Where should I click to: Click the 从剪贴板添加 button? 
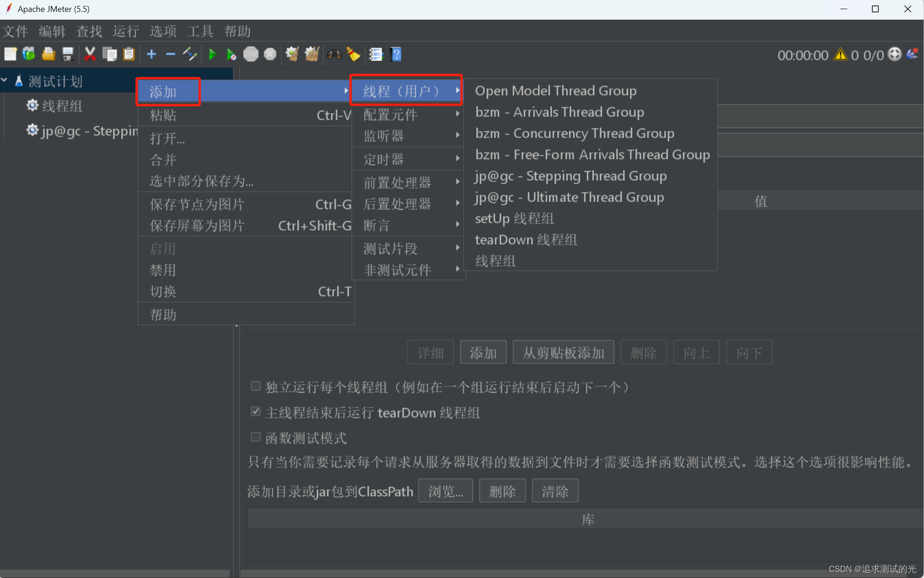tap(563, 353)
